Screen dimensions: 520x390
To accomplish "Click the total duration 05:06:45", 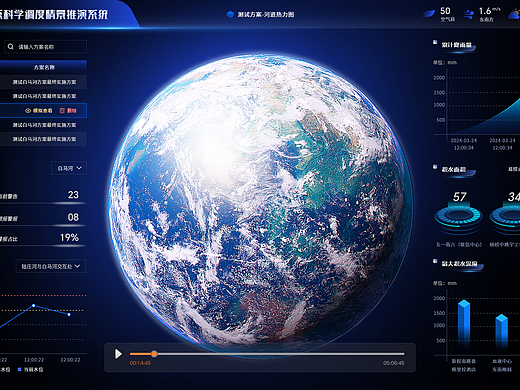I will click(x=394, y=363).
